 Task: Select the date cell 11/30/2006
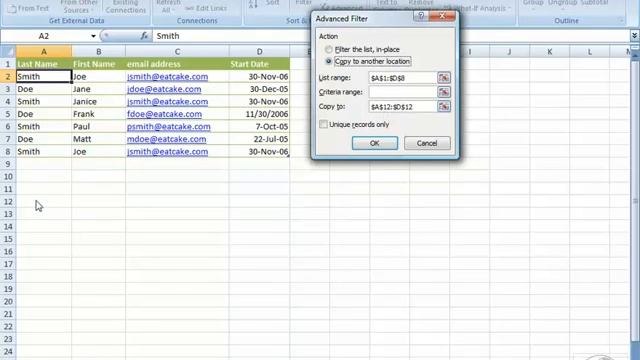click(259, 114)
